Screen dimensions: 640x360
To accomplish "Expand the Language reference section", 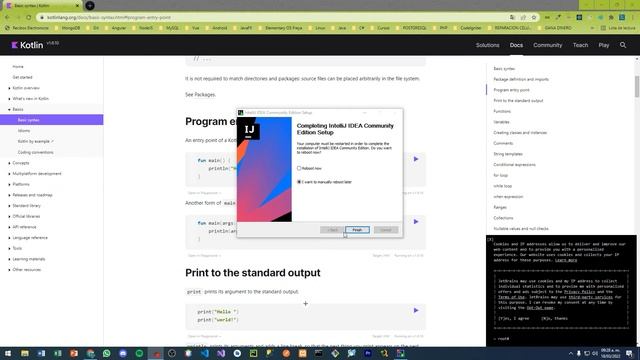I will pos(30,238).
